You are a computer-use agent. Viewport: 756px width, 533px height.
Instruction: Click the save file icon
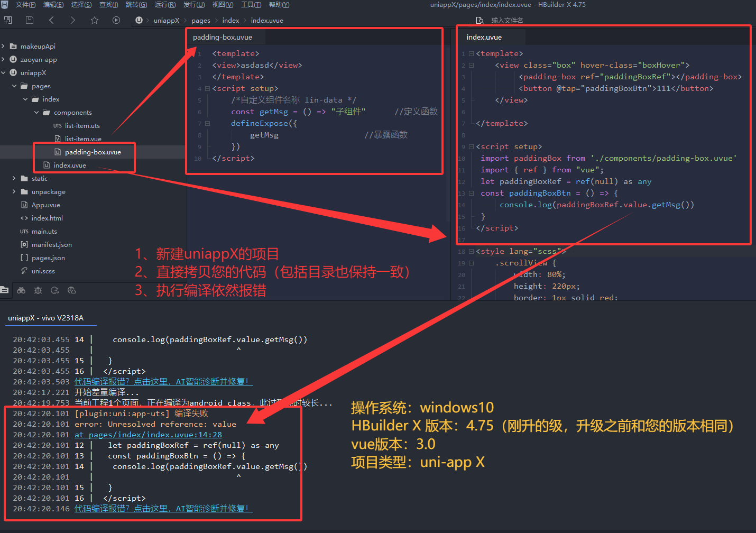pos(30,20)
